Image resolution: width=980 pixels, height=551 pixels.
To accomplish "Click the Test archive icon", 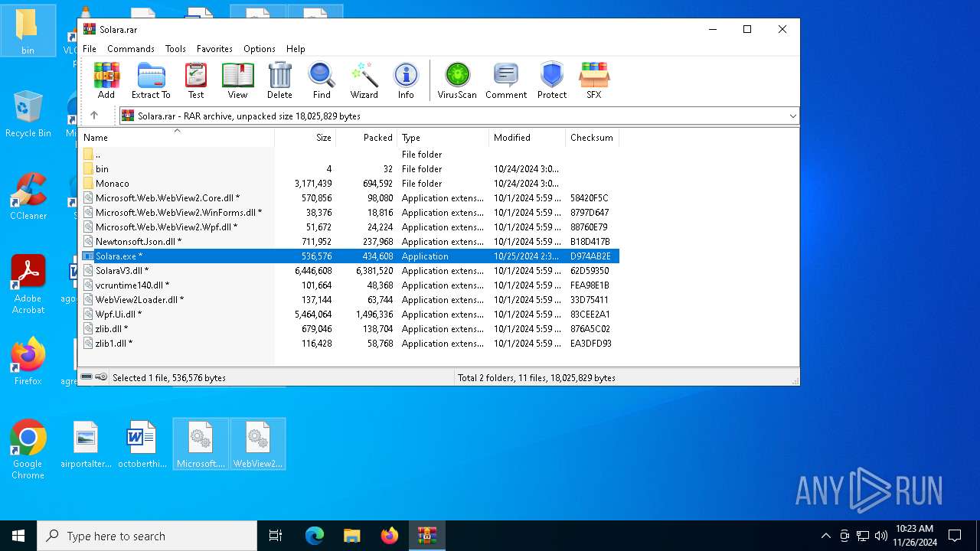I will (x=196, y=81).
